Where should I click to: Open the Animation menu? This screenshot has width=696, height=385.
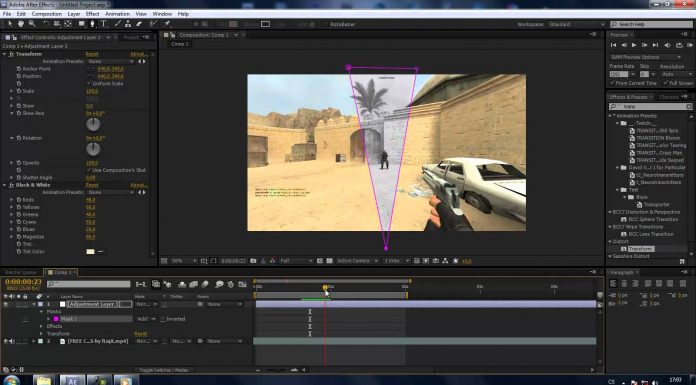[118, 14]
